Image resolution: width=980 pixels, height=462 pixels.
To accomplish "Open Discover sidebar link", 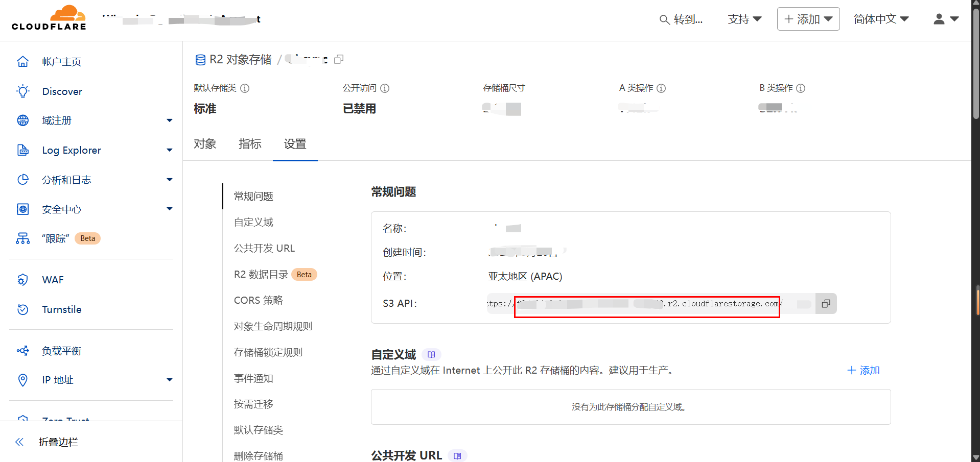I will 62,91.
